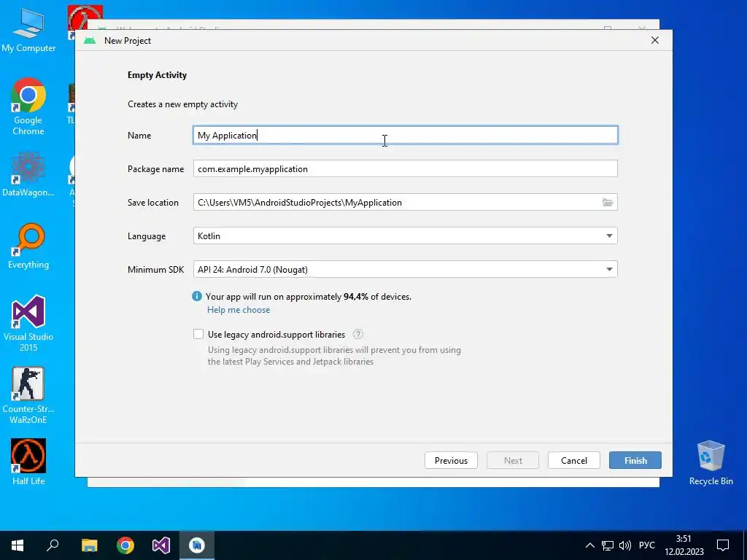The image size is (747, 560).
Task: Edit the Package name field
Action: tap(406, 169)
